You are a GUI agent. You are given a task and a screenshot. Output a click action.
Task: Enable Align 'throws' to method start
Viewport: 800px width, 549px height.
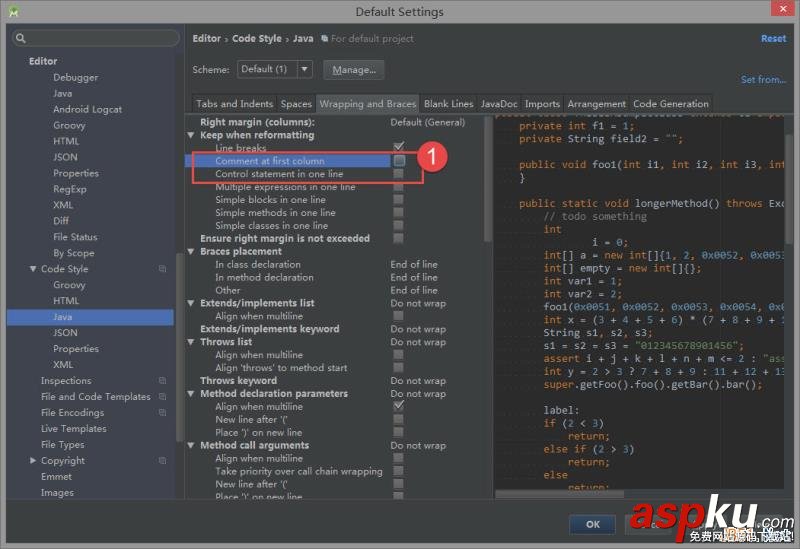point(398,367)
